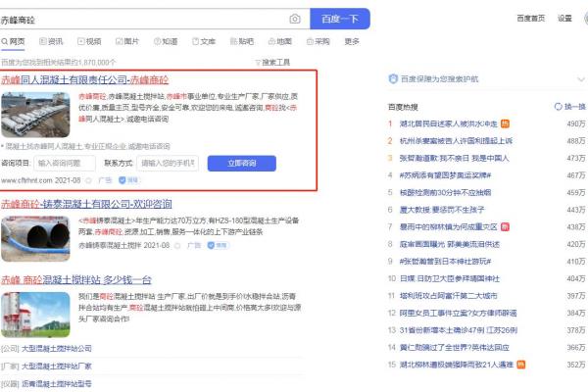Image resolution: width=588 pixels, height=392 pixels.
Task: Open 赤峰 商砼混凝土搅拌站 多少钱一台 result
Action: click(x=76, y=280)
